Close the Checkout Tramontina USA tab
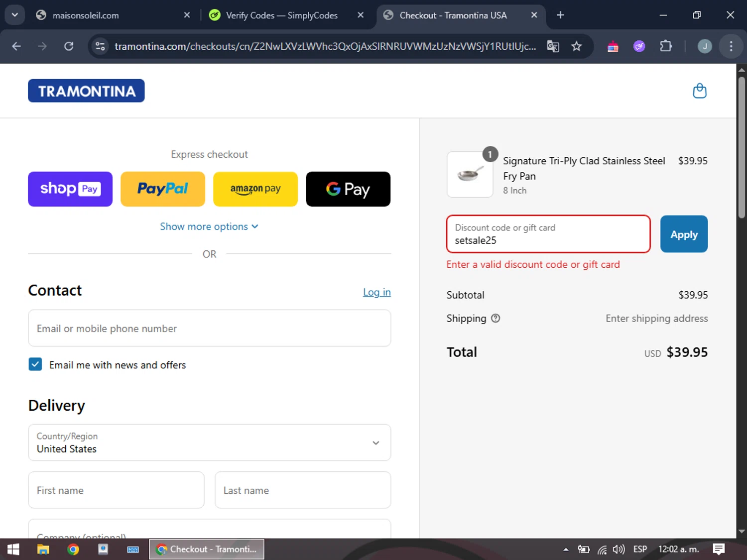 coord(534,15)
